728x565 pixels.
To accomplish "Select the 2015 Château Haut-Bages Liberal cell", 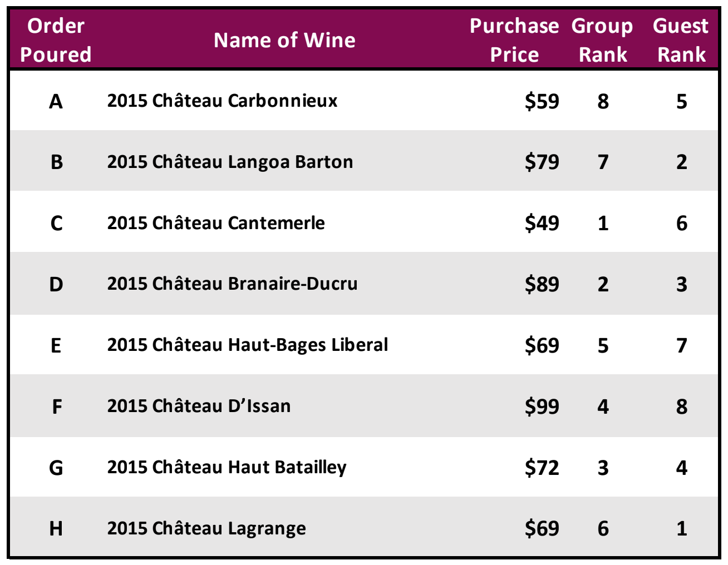I will [248, 345].
